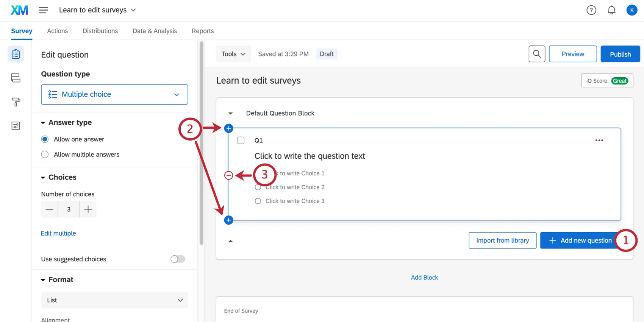Click the Publish button
The height and width of the screenshot is (322, 644).
pyautogui.click(x=620, y=54)
